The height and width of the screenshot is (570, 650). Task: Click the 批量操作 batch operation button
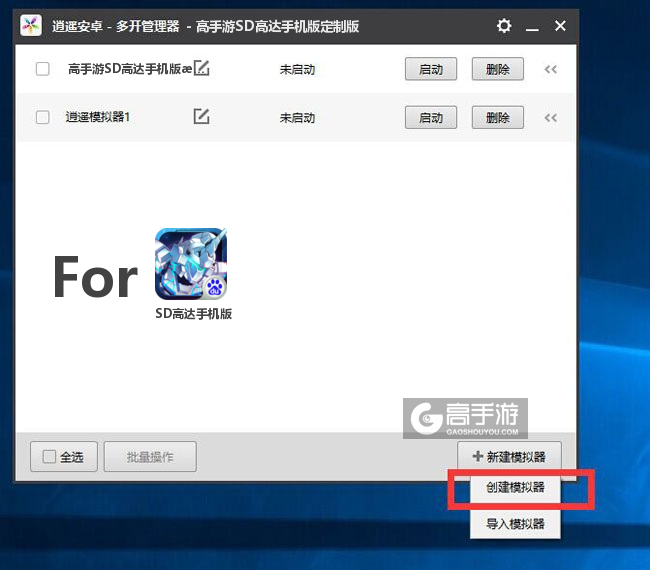[150, 457]
